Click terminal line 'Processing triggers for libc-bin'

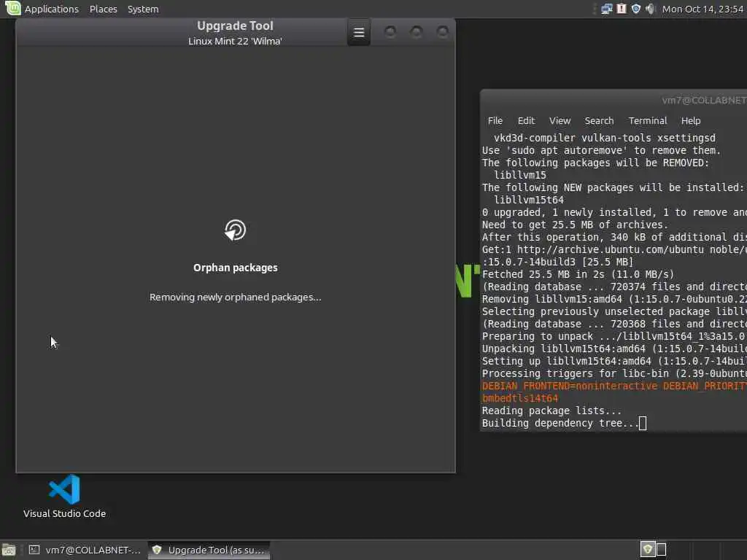pyautogui.click(x=614, y=373)
